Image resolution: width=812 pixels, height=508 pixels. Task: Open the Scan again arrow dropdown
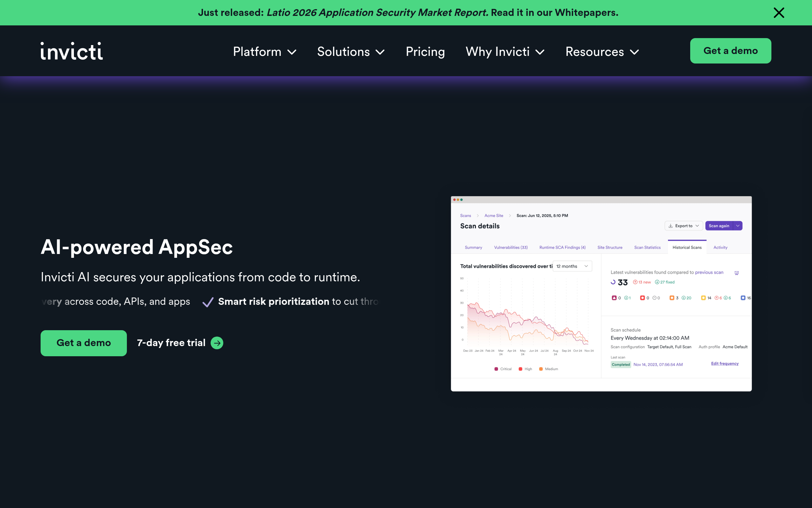738,226
